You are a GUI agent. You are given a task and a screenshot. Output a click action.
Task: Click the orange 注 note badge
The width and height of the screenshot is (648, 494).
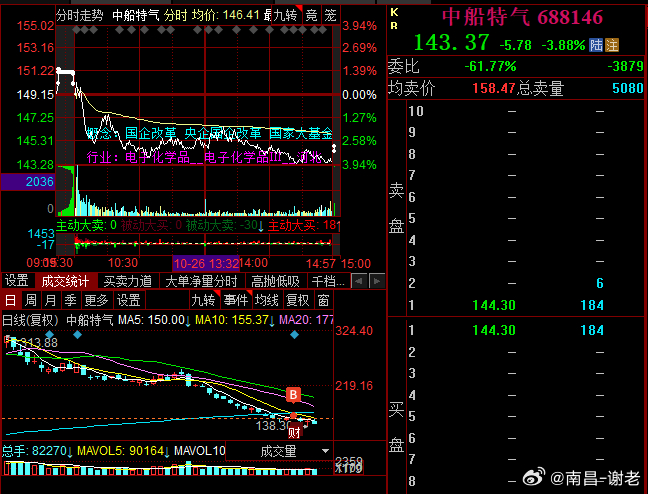(612, 45)
